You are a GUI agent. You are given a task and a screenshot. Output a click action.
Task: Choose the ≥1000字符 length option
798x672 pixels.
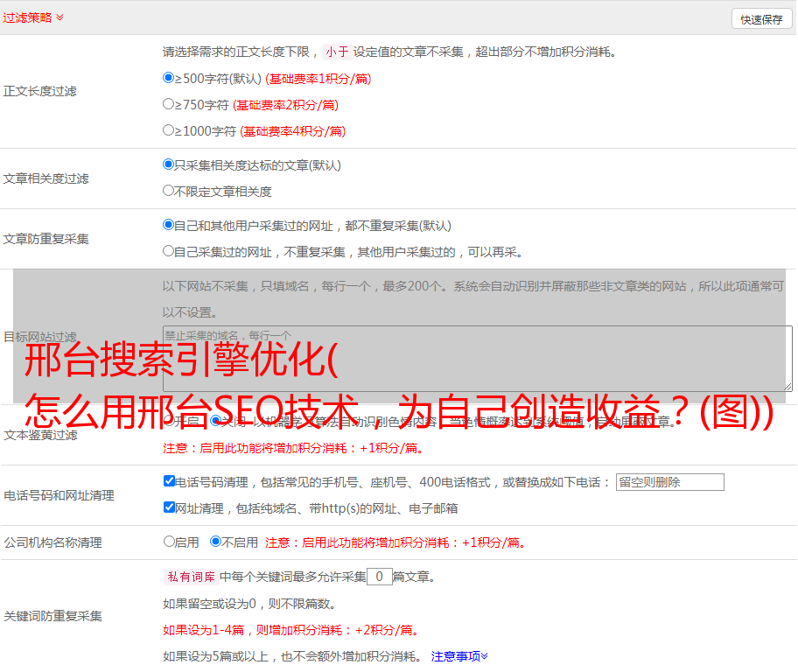click(169, 130)
